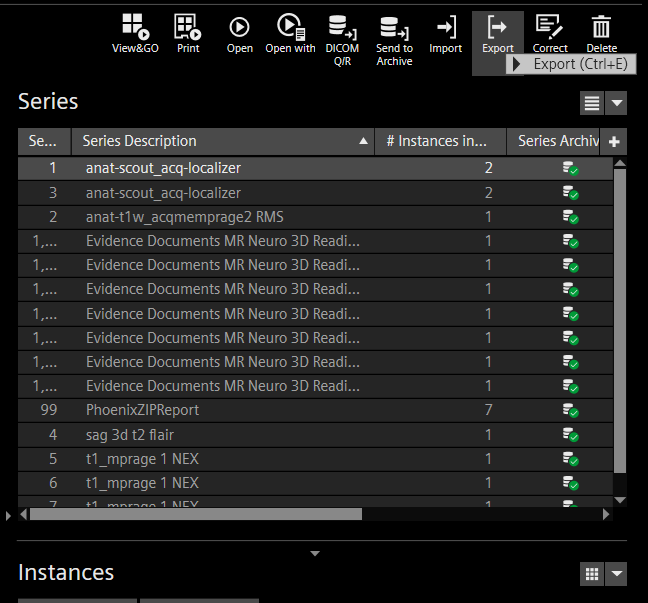This screenshot has height=603, width=648.
Task: Choose Export (Ctrl+E) menu entry
Action: coord(571,64)
